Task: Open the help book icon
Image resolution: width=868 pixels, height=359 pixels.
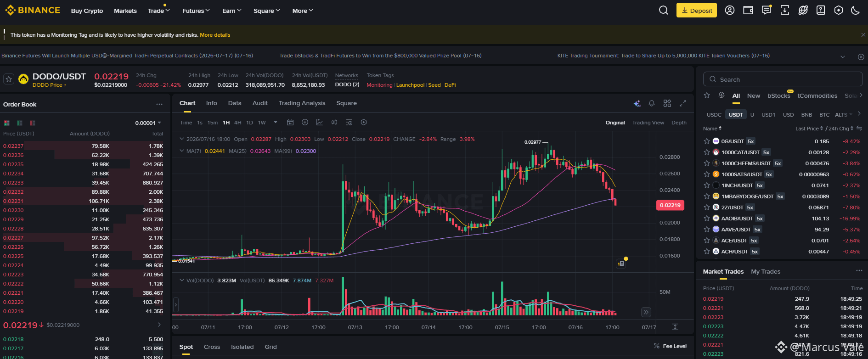Action: click(x=821, y=10)
